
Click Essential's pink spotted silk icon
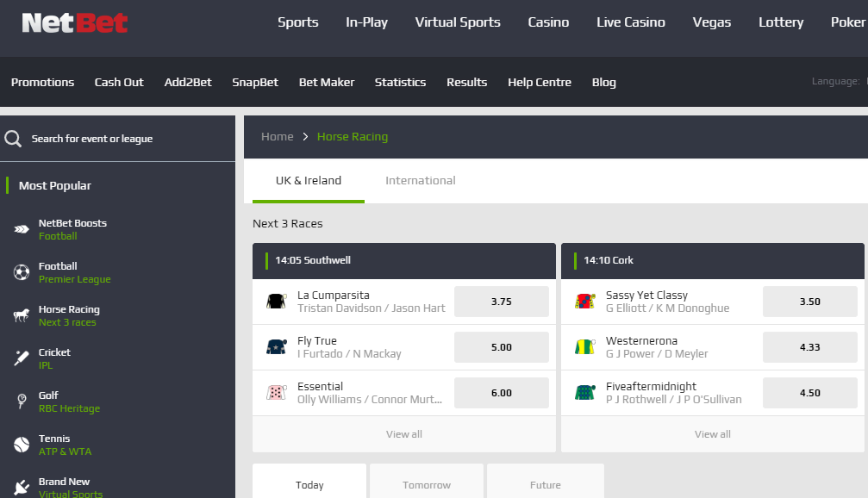(x=276, y=392)
